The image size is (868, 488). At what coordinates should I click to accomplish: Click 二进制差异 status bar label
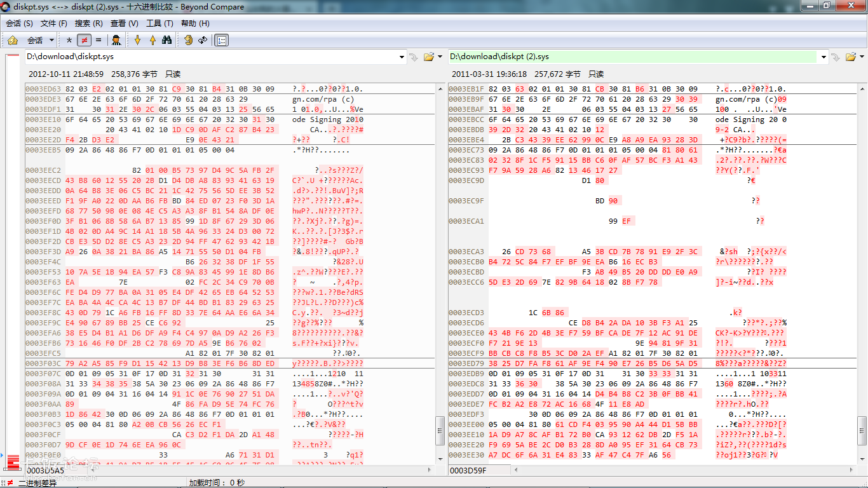(x=38, y=483)
